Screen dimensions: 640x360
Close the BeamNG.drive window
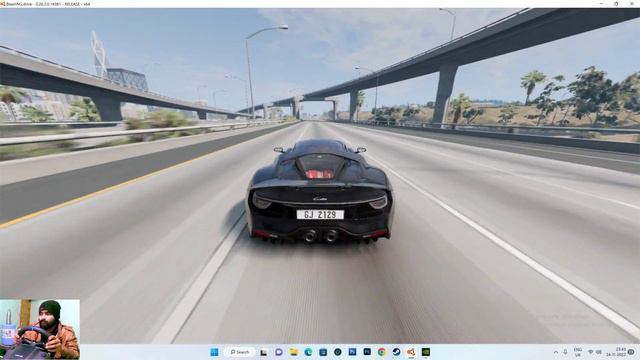(x=631, y=4)
